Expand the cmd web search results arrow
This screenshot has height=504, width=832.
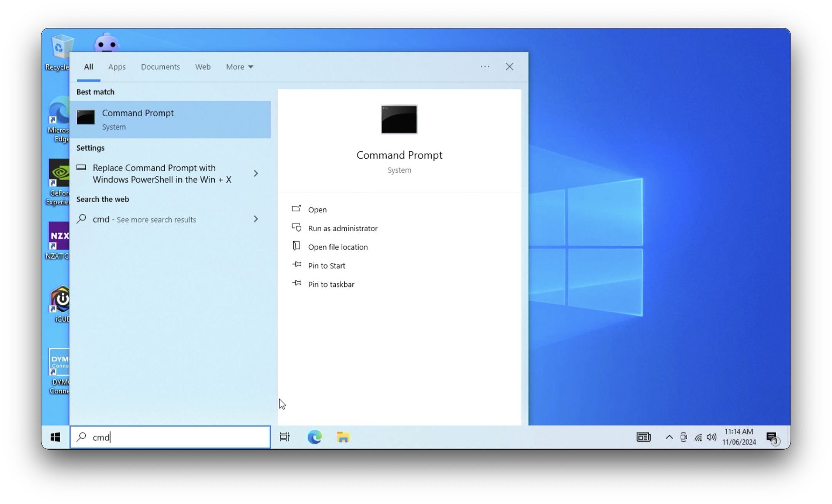tap(256, 219)
